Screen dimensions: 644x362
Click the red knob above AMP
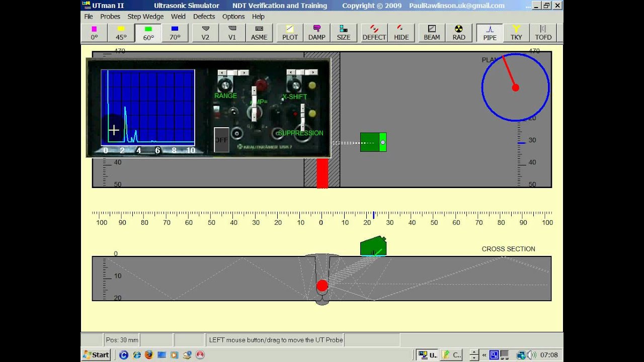(261, 84)
